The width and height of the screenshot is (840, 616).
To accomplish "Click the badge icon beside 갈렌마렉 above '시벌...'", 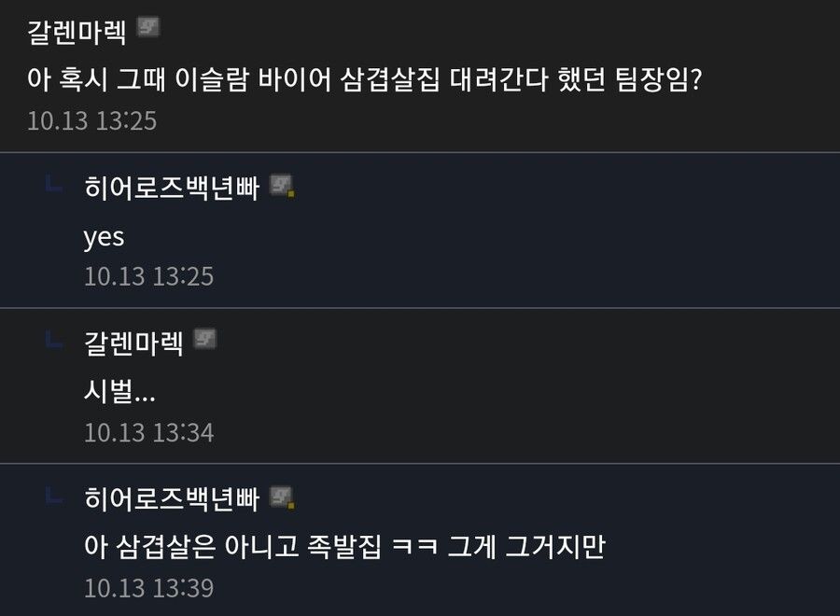I will tap(205, 341).
